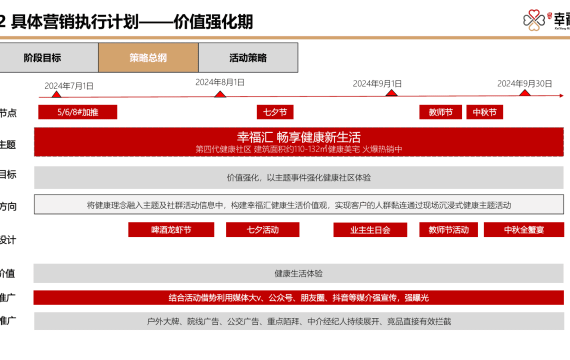Click the 2024年8月1日 timeline triangle marker
The height and width of the screenshot is (360, 570).
[x=220, y=94]
